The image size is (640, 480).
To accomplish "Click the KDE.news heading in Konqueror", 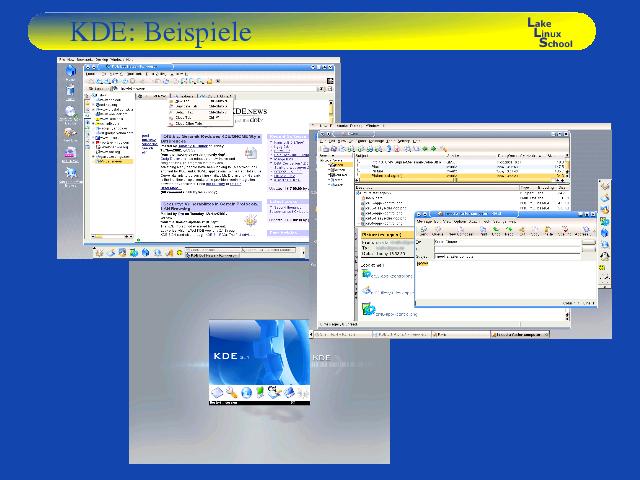I will tap(249, 111).
